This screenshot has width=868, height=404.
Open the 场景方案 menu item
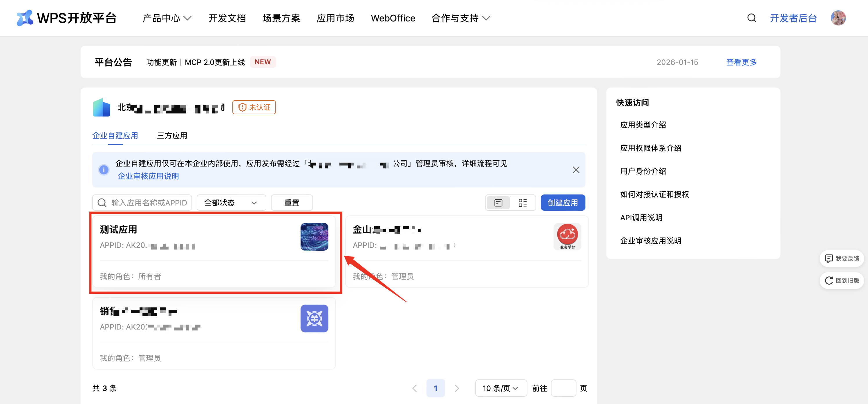(x=281, y=18)
